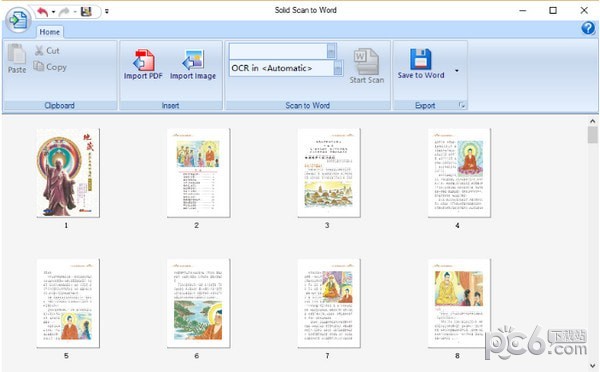Select page 7 thumbnail
Viewport: 600px width, 372px height.
329,303
